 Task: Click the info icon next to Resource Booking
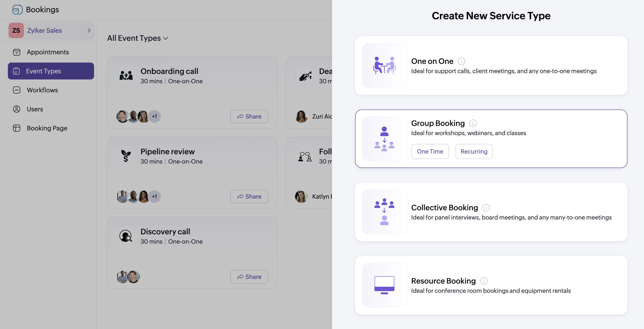tap(484, 281)
